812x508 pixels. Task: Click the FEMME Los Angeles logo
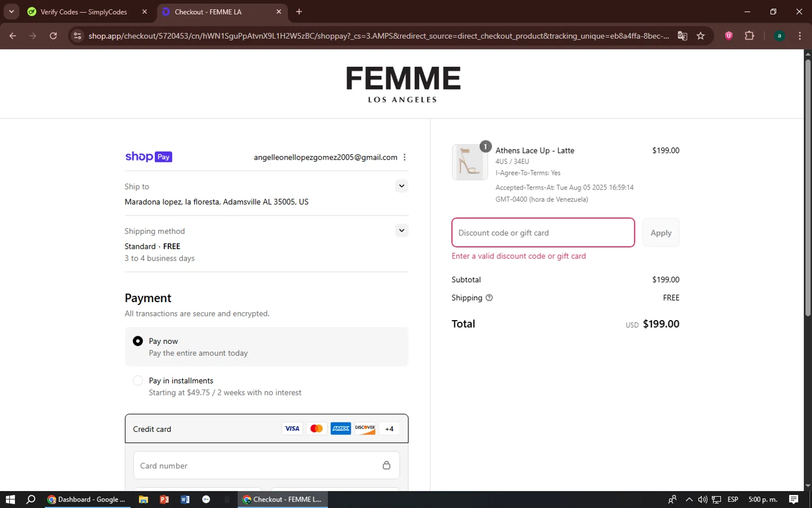pyautogui.click(x=403, y=84)
